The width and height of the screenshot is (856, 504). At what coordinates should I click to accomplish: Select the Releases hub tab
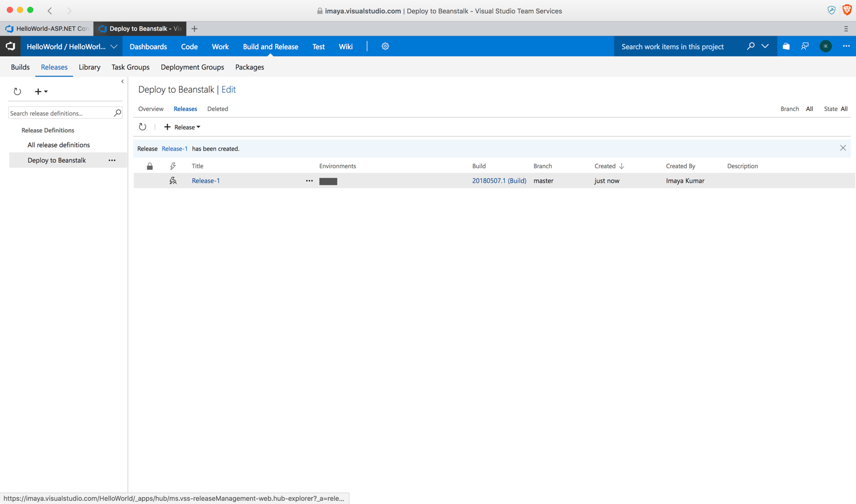pyautogui.click(x=54, y=67)
